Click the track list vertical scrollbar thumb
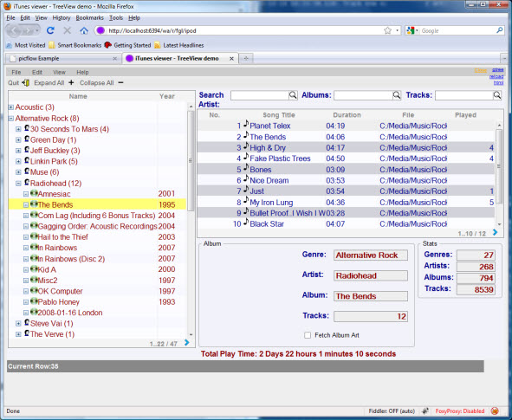The width and height of the screenshot is (512, 420). (499, 165)
